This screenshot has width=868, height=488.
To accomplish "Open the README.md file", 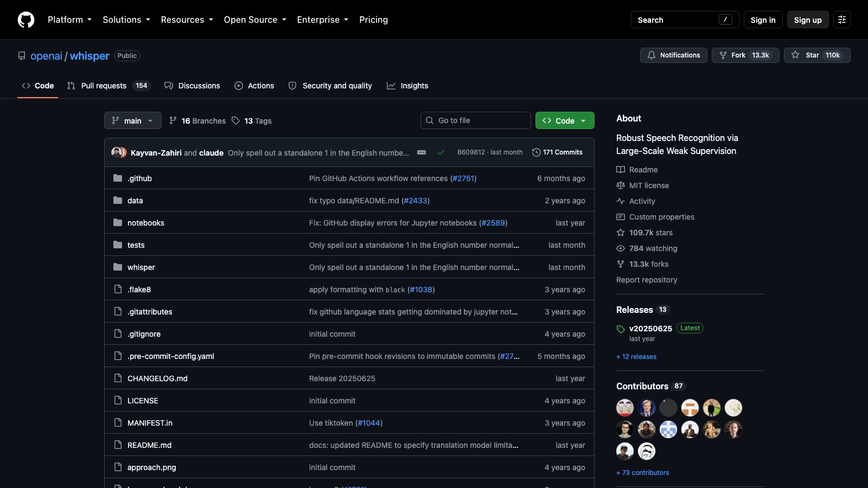I will 149,445.
